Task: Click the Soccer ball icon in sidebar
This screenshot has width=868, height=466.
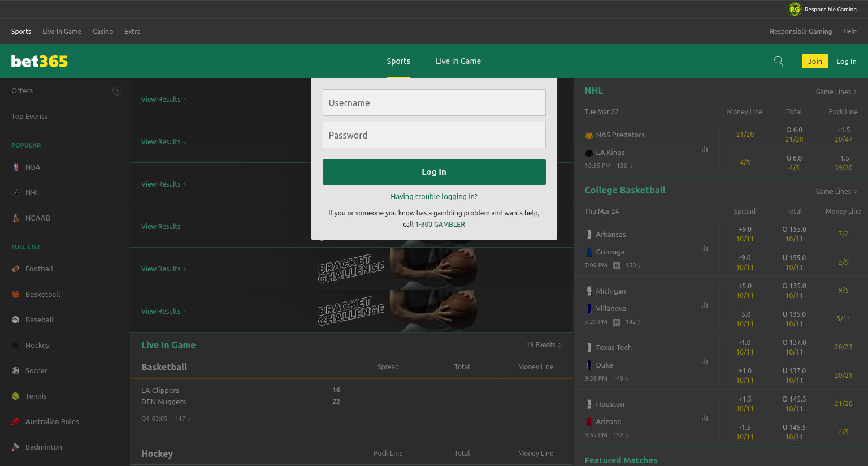Action: point(15,370)
